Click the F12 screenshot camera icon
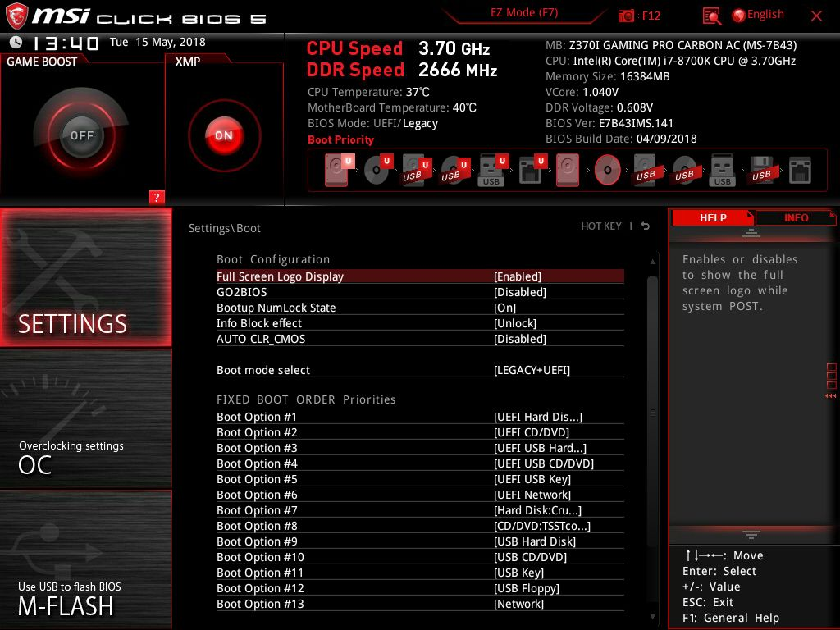 tap(626, 16)
